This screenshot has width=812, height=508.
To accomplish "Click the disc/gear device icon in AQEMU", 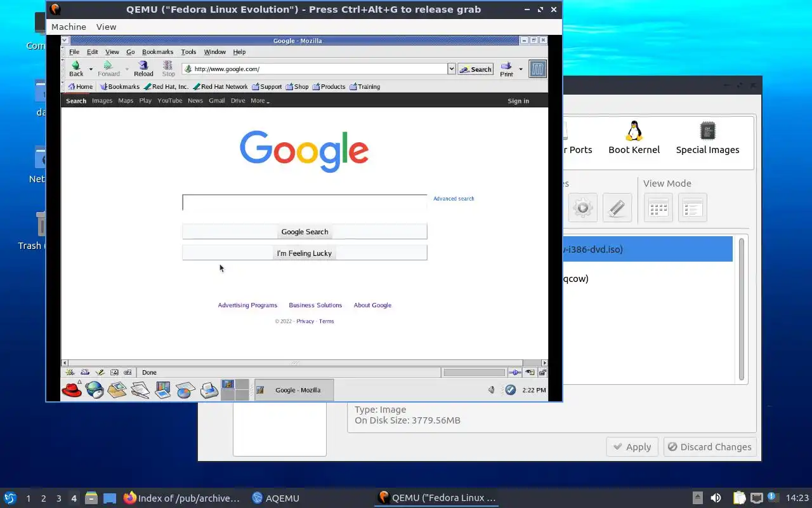I will (582, 208).
